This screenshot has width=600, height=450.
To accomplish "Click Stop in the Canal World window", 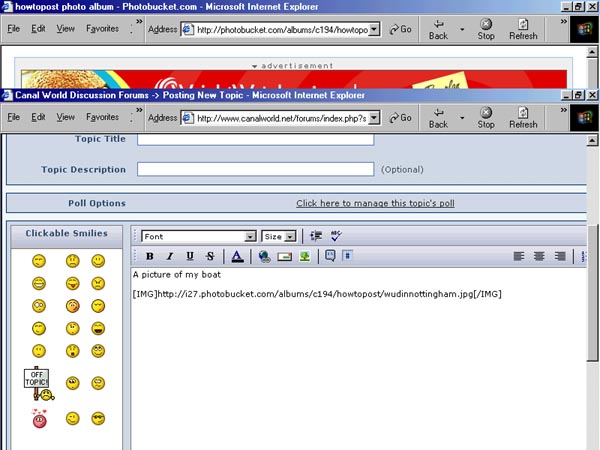I will 486,117.
